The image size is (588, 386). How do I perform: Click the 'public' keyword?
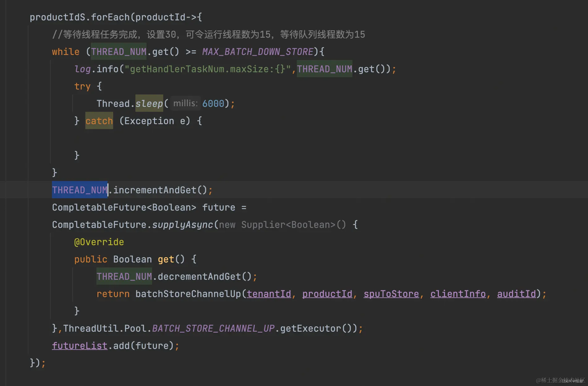[x=91, y=259]
